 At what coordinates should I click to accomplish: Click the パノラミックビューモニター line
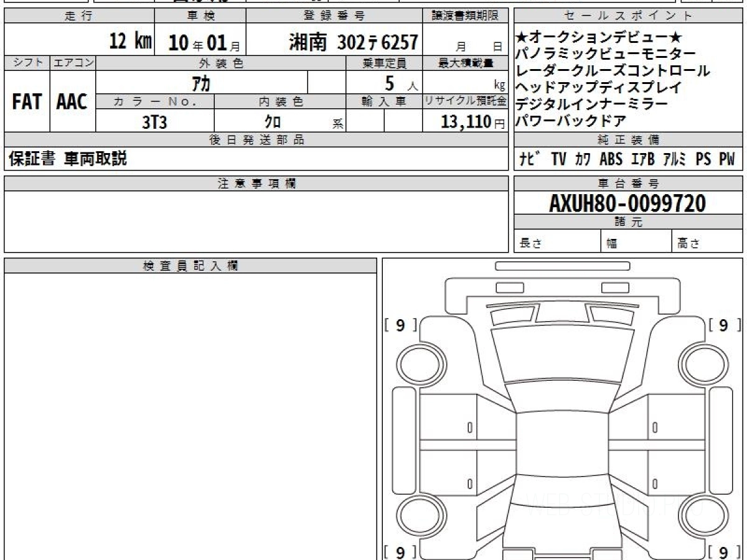606,54
